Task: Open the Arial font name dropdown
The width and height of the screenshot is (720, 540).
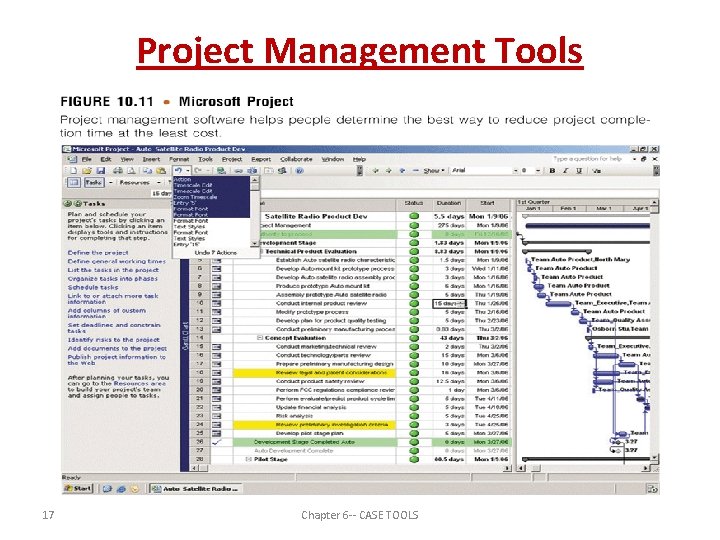Action: coord(515,171)
